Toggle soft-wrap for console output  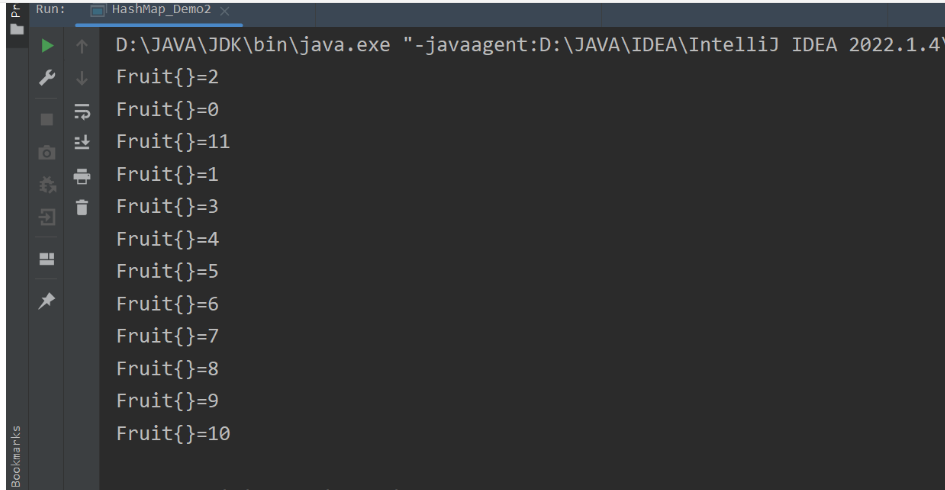[x=82, y=111]
